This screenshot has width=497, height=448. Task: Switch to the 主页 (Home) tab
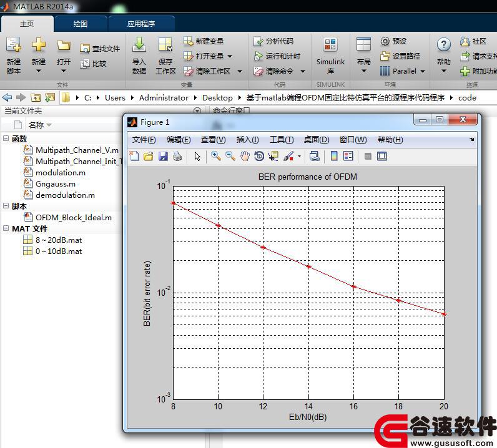click(x=27, y=24)
